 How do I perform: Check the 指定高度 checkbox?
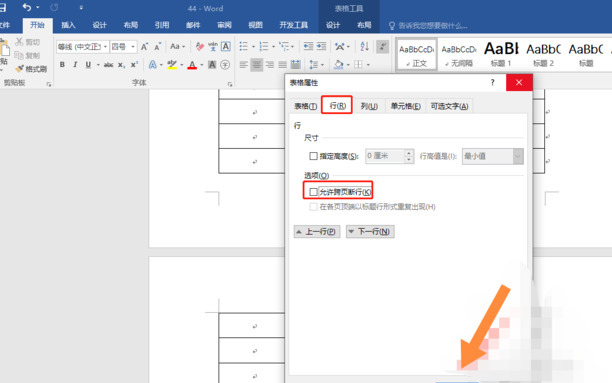coord(313,156)
